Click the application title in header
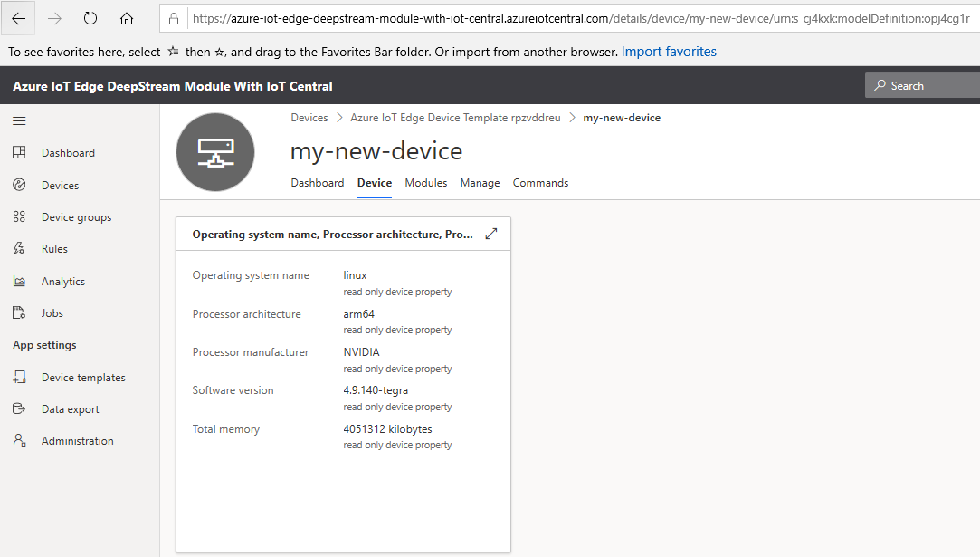Viewport: 980px width, 557px height. tap(173, 86)
